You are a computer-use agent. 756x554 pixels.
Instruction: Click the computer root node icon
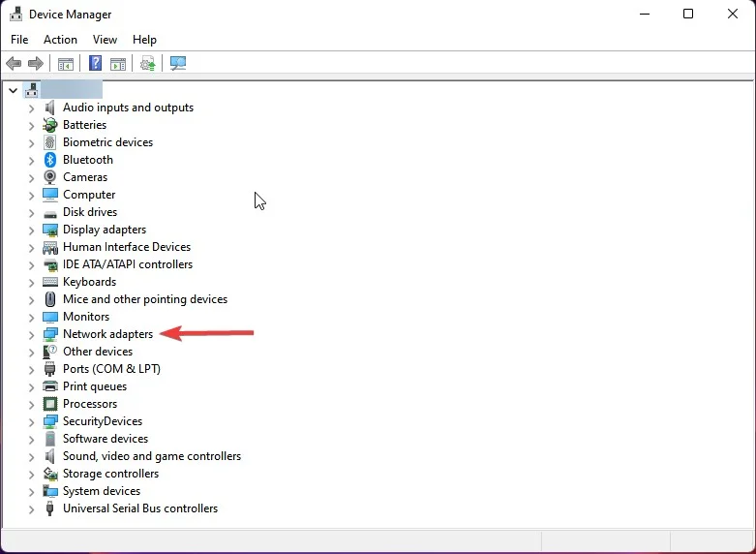32,90
